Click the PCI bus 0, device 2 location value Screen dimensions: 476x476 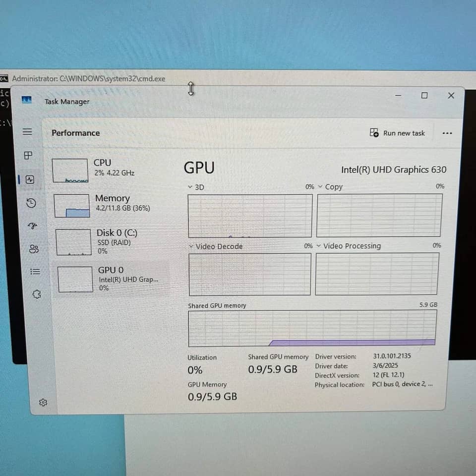click(402, 384)
